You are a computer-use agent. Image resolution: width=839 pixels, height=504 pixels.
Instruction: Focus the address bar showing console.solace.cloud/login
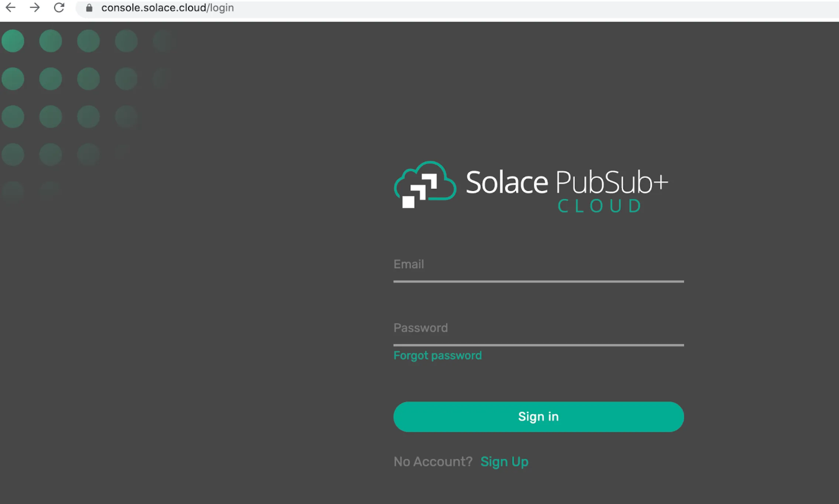[x=458, y=8]
